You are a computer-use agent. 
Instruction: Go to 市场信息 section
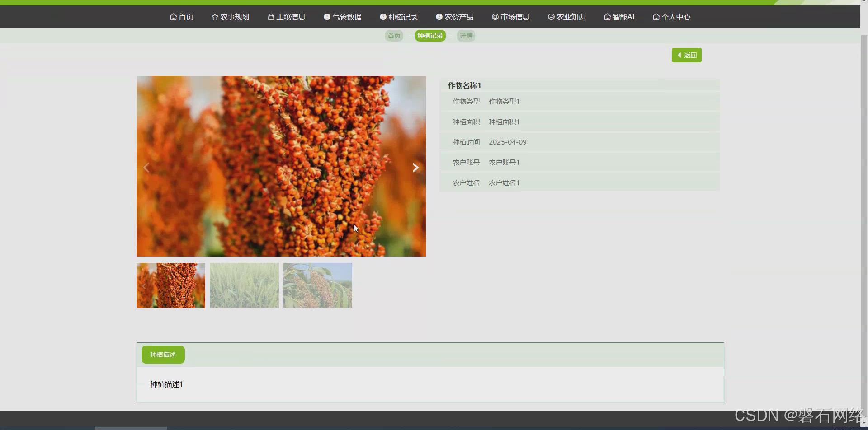click(511, 17)
